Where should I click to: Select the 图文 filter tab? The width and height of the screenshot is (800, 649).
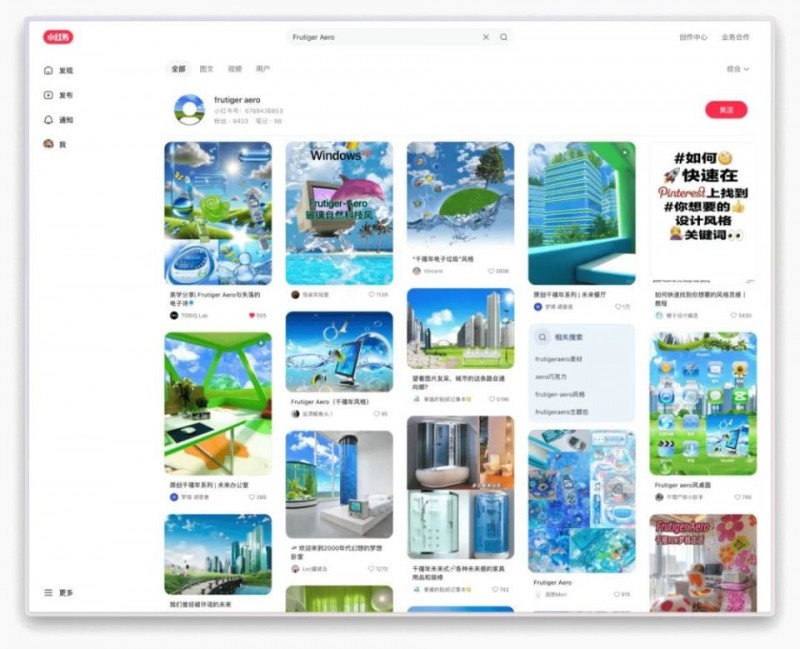(207, 69)
